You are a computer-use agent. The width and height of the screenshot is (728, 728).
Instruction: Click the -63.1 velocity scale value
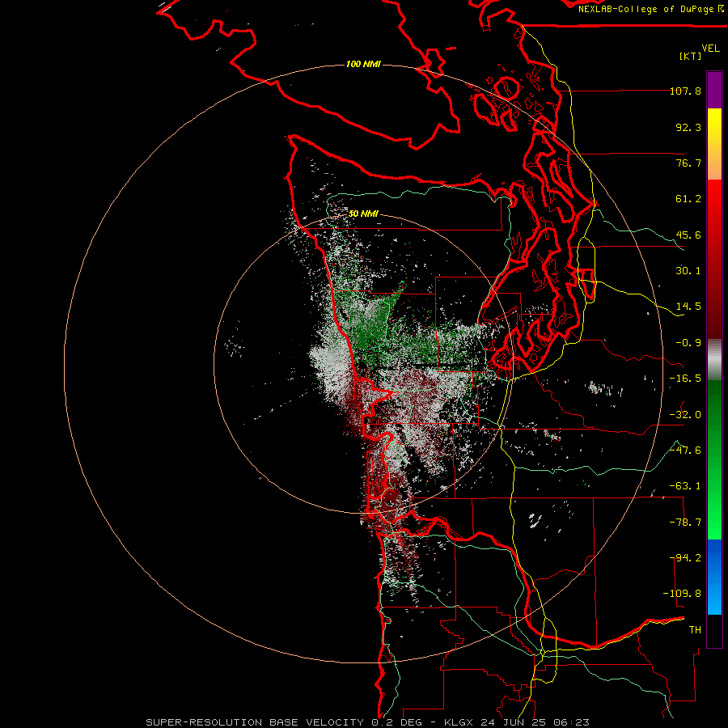tap(685, 486)
